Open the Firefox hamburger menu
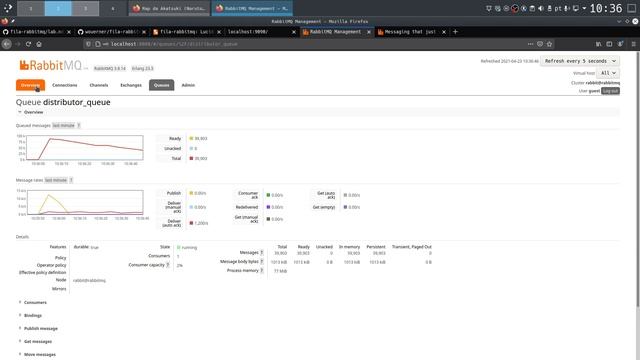 [633, 44]
